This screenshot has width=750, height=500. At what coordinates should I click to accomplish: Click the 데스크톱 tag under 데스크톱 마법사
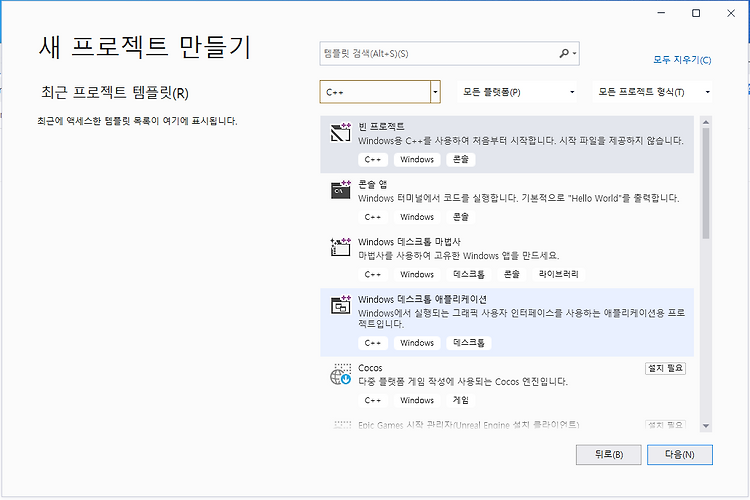click(469, 274)
